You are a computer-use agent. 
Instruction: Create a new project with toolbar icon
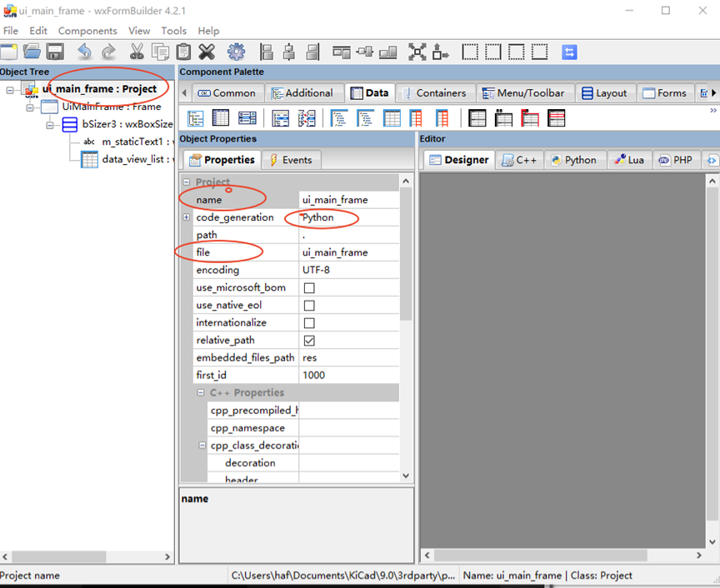pos(8,52)
